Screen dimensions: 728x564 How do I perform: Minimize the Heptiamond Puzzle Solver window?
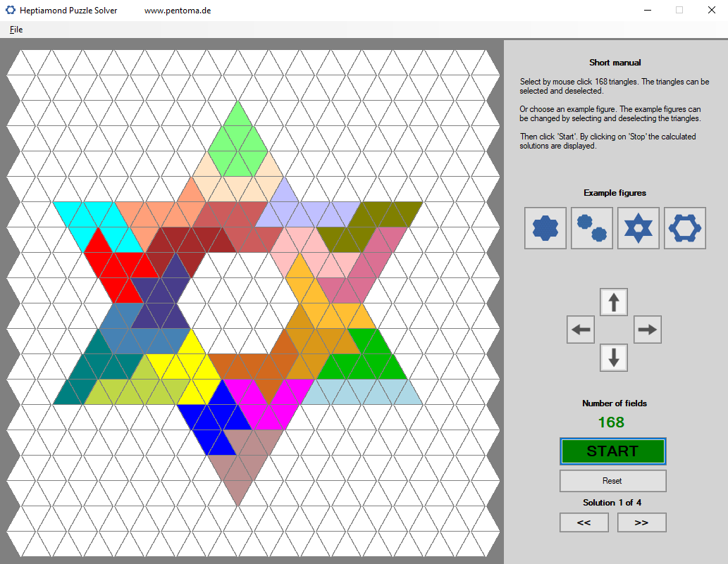point(648,10)
